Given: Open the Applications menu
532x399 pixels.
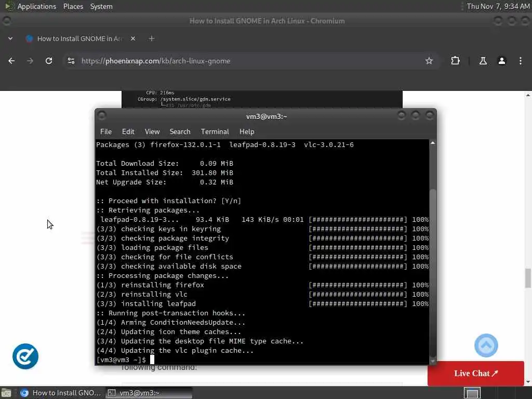Looking at the screenshot, I should [x=37, y=6].
